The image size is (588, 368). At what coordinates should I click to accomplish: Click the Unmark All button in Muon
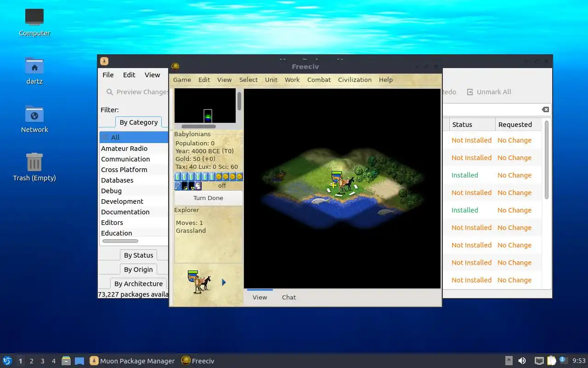click(x=489, y=92)
